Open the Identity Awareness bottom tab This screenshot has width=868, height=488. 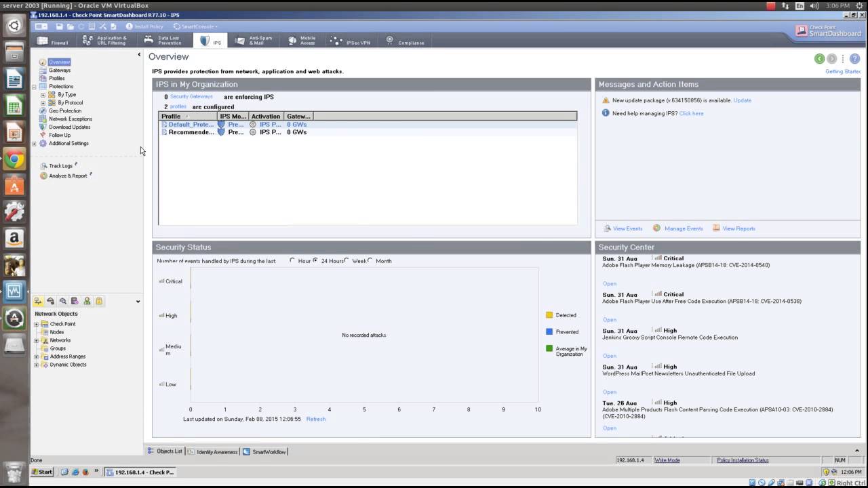(213, 451)
